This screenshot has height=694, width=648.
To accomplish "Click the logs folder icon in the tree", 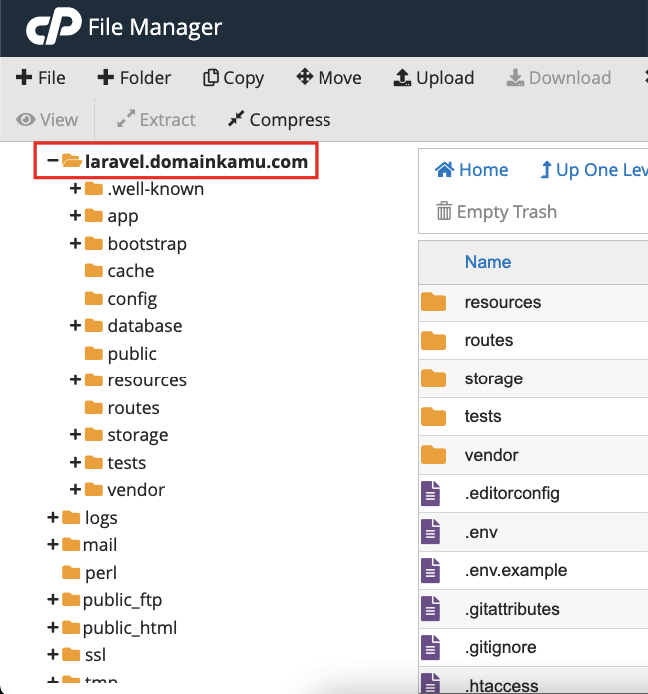I will tap(71, 517).
